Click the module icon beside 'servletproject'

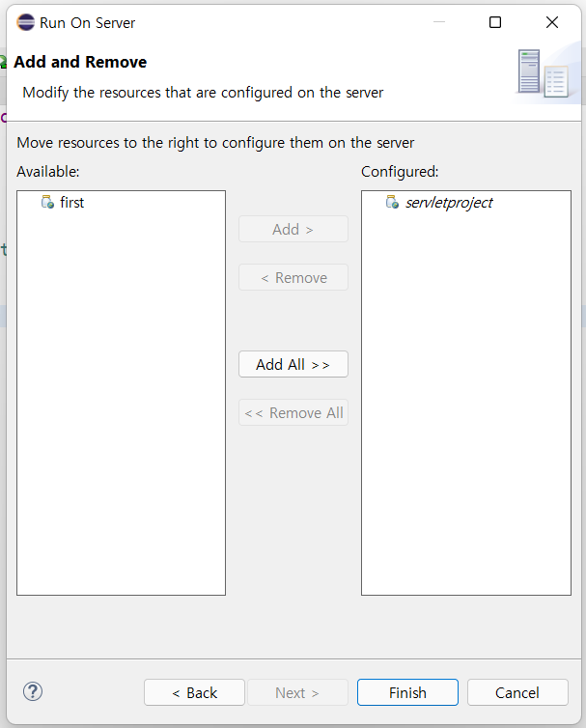(x=392, y=202)
